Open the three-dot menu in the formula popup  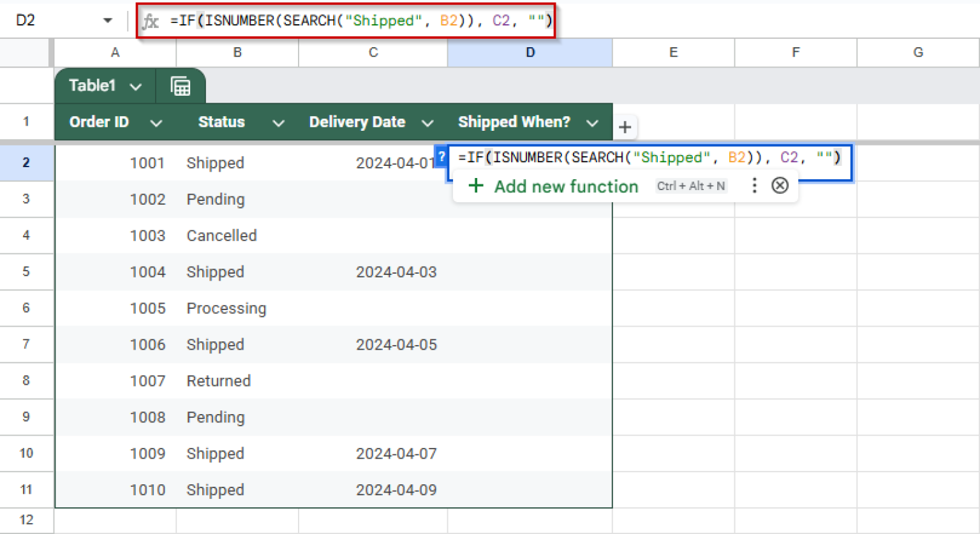pos(754,186)
